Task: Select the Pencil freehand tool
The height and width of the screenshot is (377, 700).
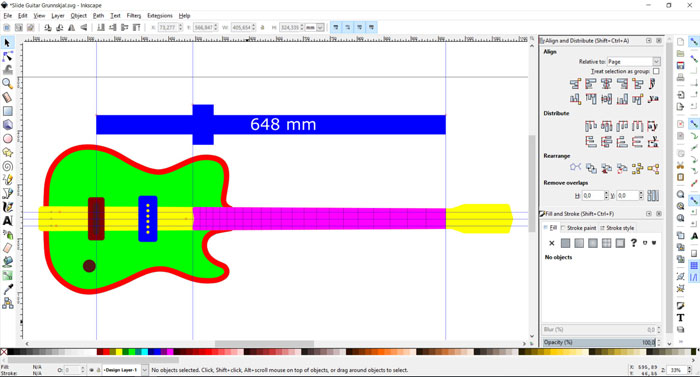Action: pyautogui.click(x=7, y=180)
